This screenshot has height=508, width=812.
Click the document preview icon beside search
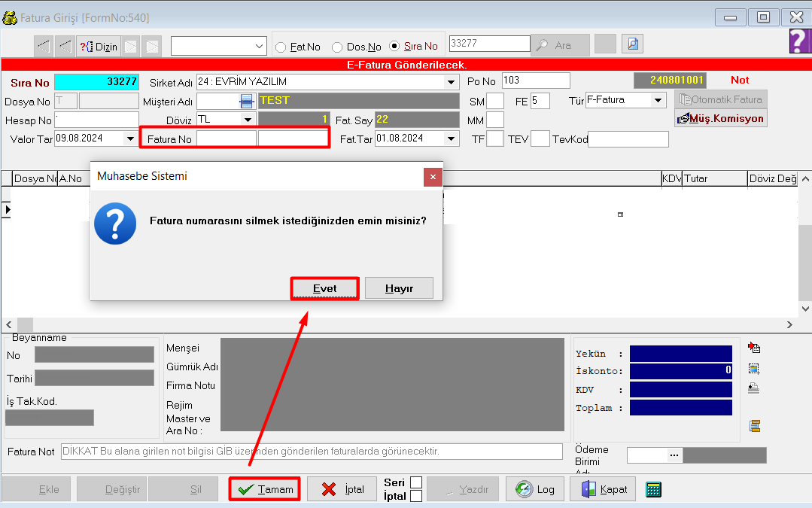pos(632,45)
